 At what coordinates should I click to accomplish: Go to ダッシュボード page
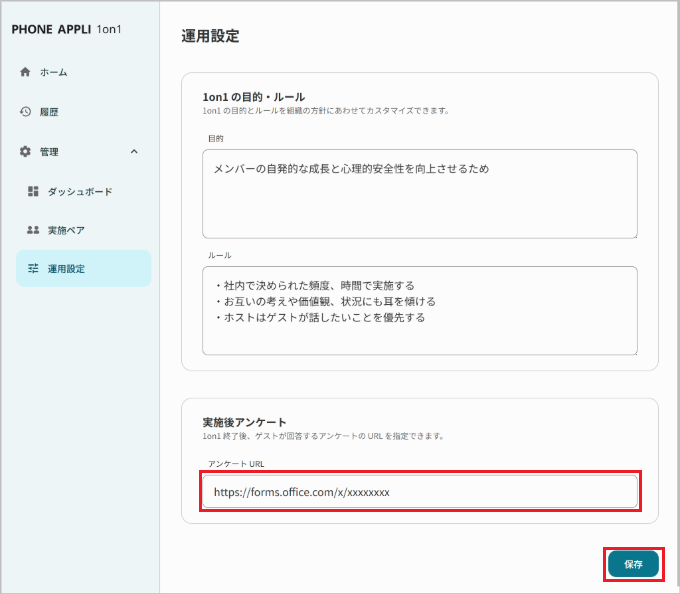(80, 192)
